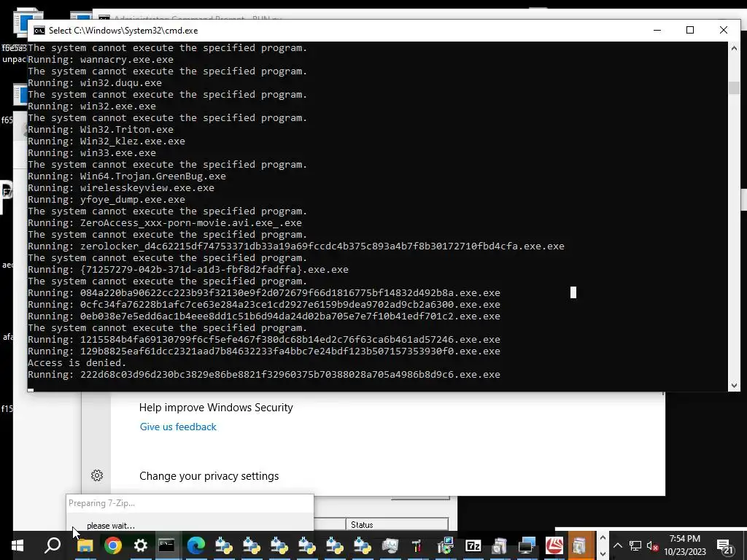This screenshot has width=747, height=560.
Task: Click the muted volume tray icon
Action: click(x=653, y=545)
